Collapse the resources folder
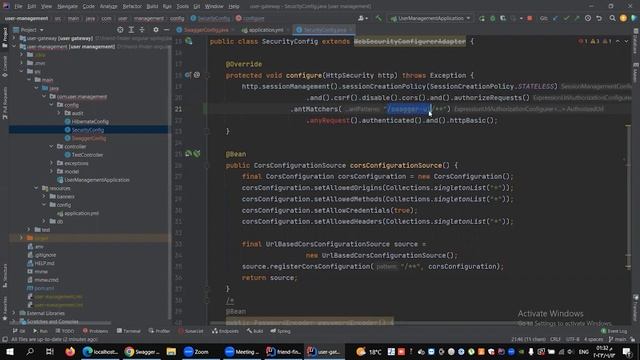 pyautogui.click(x=36, y=188)
